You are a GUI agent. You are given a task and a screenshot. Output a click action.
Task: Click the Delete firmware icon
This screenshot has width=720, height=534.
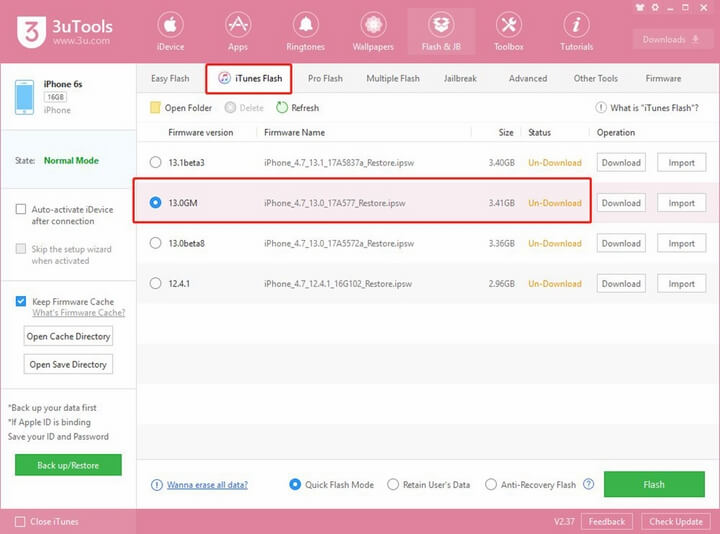click(230, 107)
